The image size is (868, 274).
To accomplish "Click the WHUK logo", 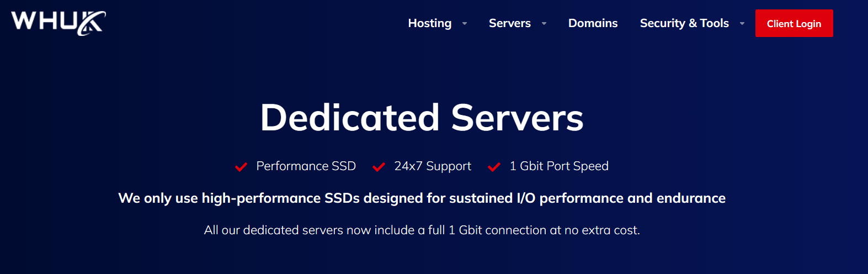I will click(58, 23).
